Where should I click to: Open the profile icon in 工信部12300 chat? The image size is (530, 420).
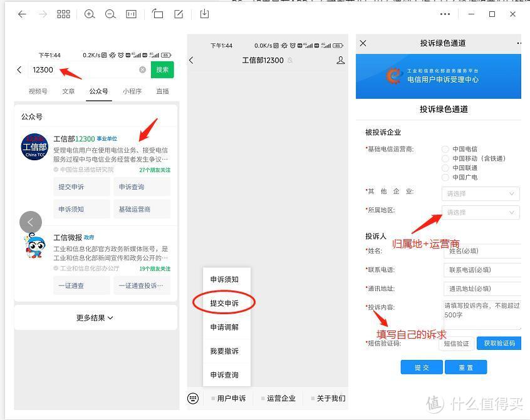click(x=341, y=61)
